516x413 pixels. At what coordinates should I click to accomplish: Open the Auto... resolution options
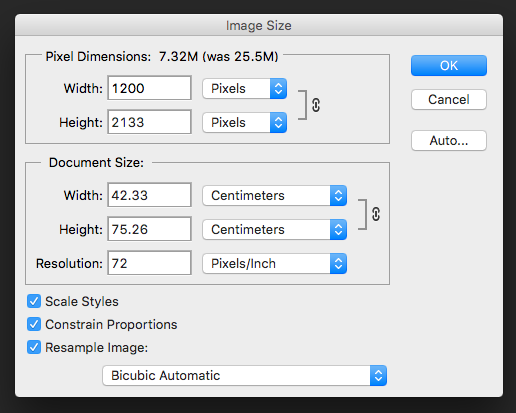coord(449,141)
